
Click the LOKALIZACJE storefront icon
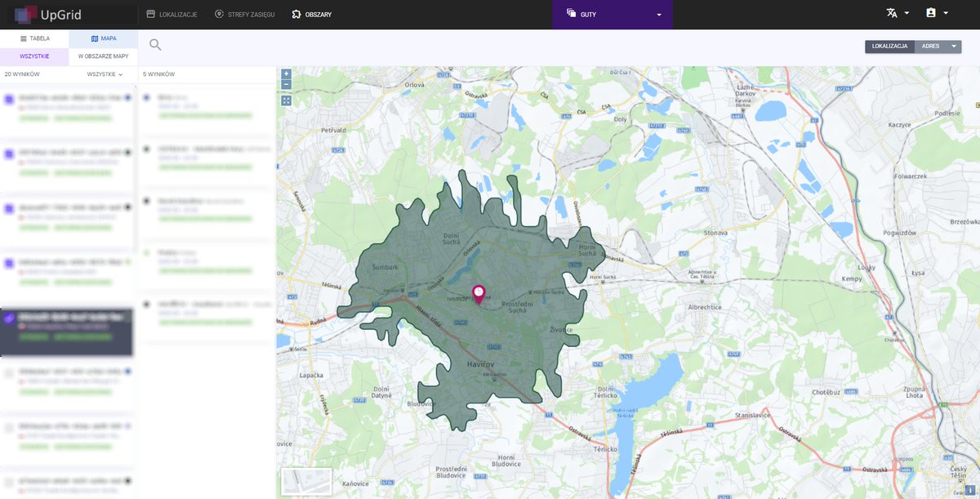click(x=150, y=14)
